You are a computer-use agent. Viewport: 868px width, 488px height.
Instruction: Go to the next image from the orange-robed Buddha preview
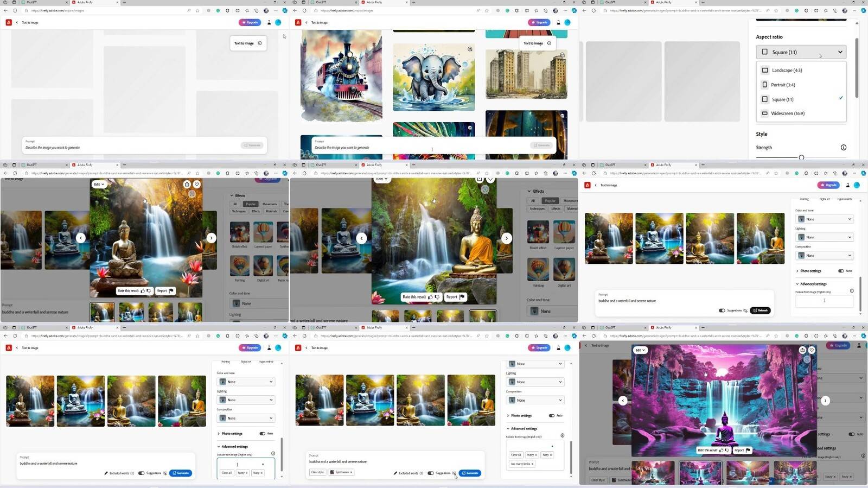click(507, 238)
